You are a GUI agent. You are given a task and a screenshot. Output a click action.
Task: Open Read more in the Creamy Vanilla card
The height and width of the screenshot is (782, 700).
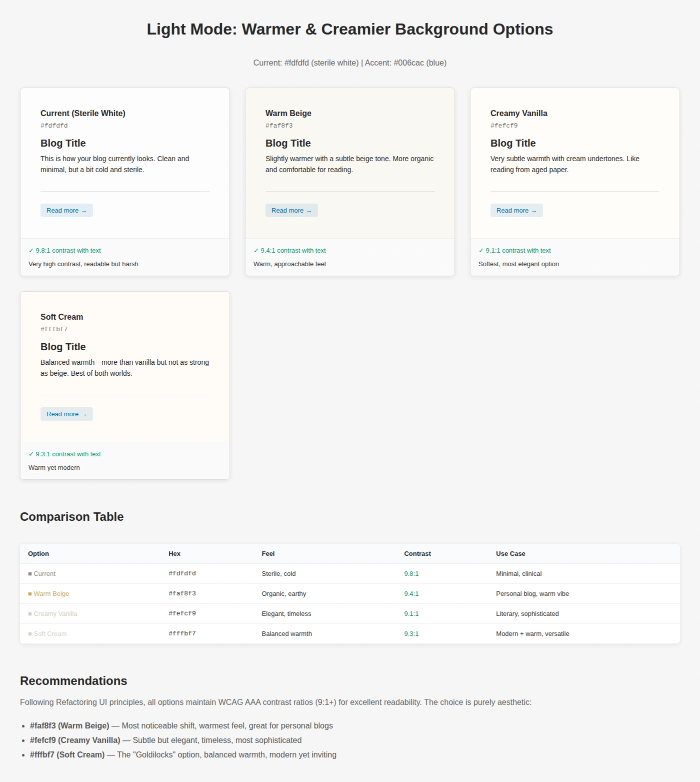pyautogui.click(x=516, y=211)
